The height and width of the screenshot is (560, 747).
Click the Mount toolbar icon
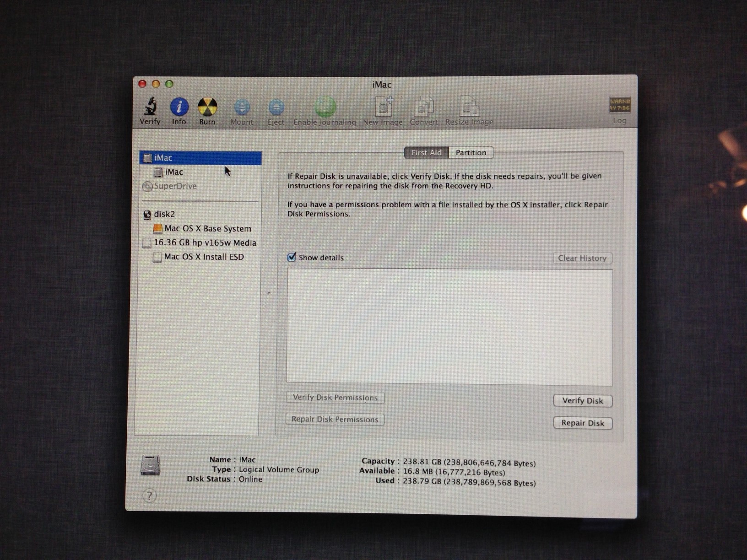pos(242,108)
